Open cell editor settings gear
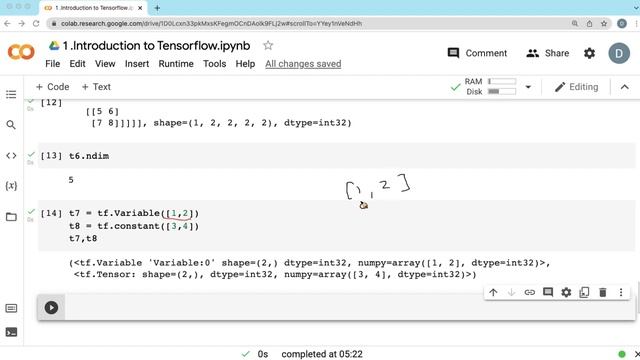This screenshot has height=360, width=640. pyautogui.click(x=566, y=292)
